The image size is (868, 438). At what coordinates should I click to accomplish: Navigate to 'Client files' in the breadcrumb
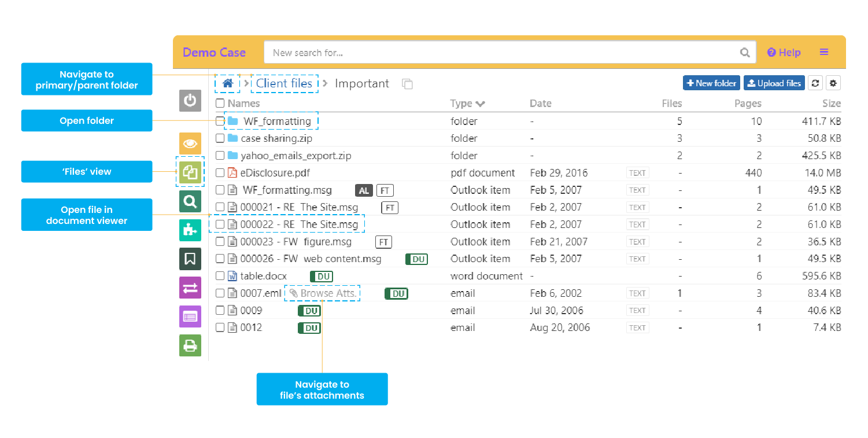coord(285,83)
